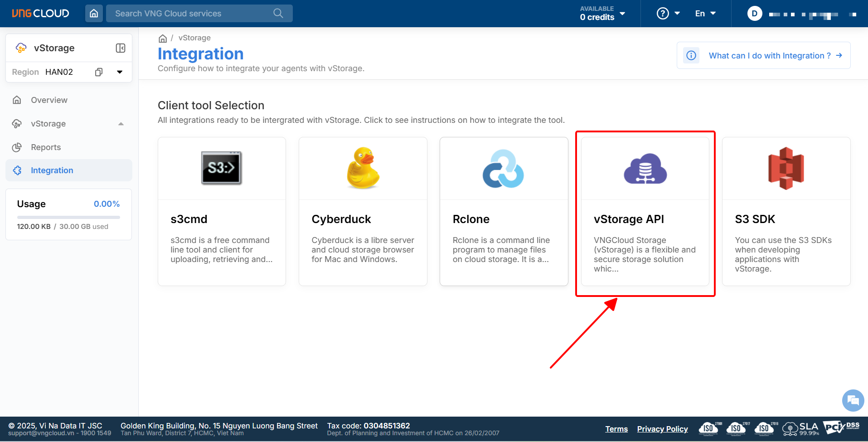Viewport: 868px width, 442px height.
Task: Open the Region dropdown arrow
Action: [x=120, y=72]
